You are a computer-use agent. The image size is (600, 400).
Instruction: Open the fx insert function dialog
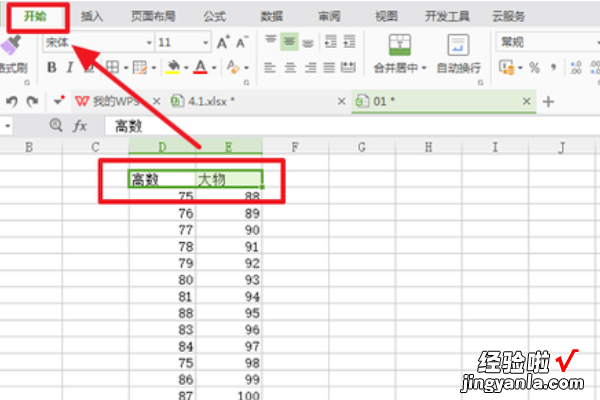[x=80, y=126]
